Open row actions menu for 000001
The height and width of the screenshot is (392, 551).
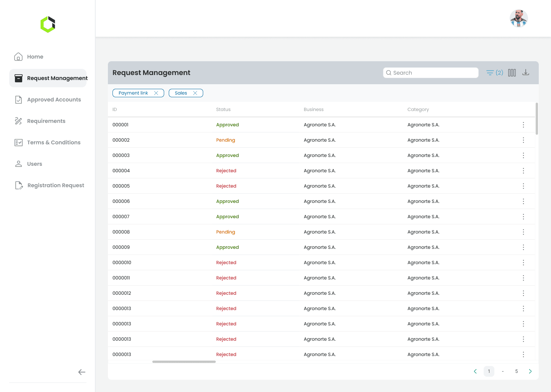click(x=523, y=125)
